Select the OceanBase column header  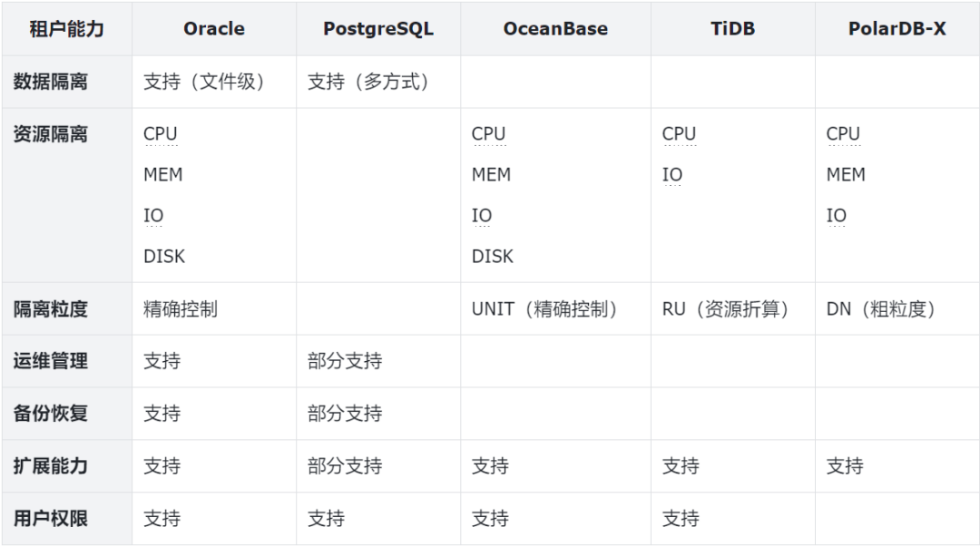[555, 28]
